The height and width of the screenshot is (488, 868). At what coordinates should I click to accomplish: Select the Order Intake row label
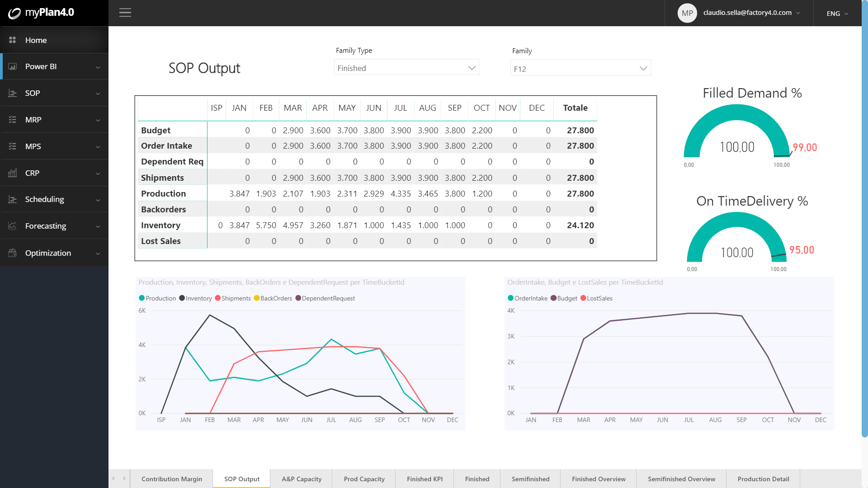coord(166,146)
